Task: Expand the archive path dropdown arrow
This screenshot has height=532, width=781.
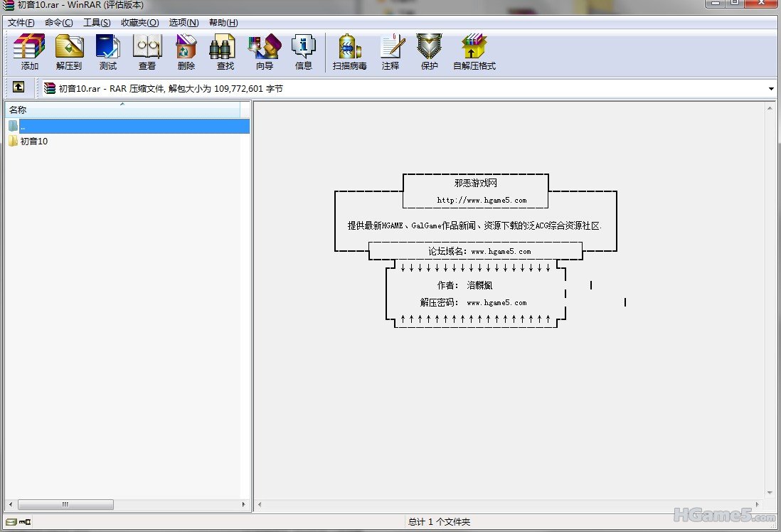Action: coord(771,89)
